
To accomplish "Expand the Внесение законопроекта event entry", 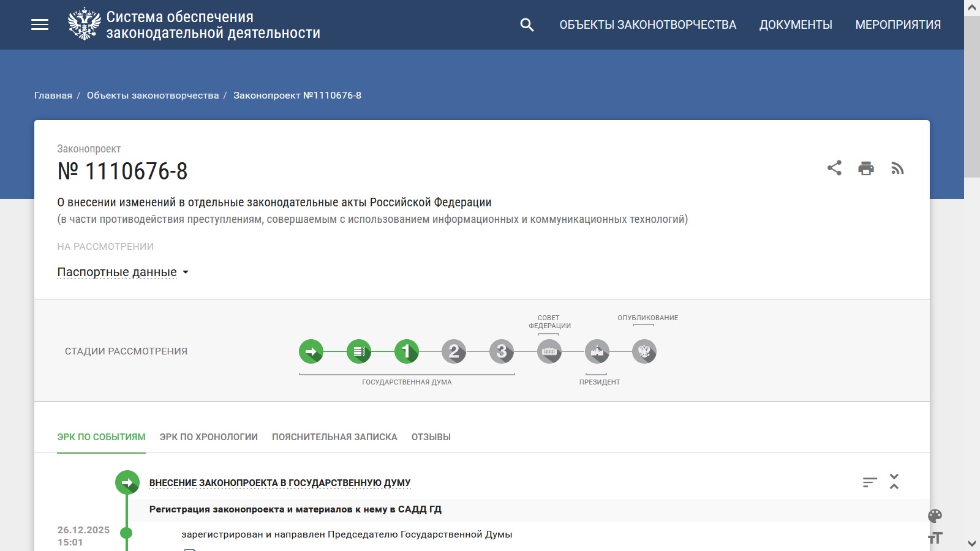I will [281, 482].
